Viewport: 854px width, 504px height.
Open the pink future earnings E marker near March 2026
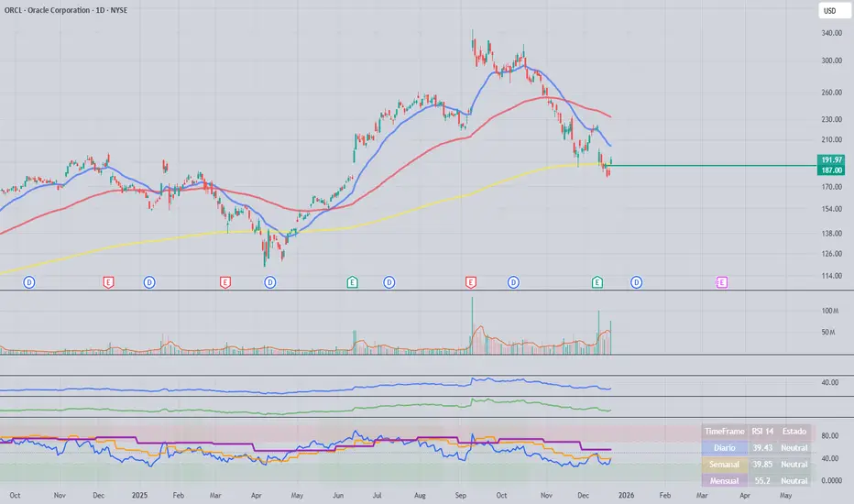722,282
